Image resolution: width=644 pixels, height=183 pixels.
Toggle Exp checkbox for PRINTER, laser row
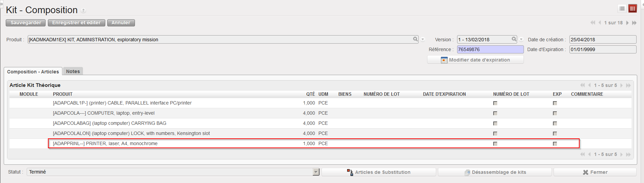click(x=555, y=144)
